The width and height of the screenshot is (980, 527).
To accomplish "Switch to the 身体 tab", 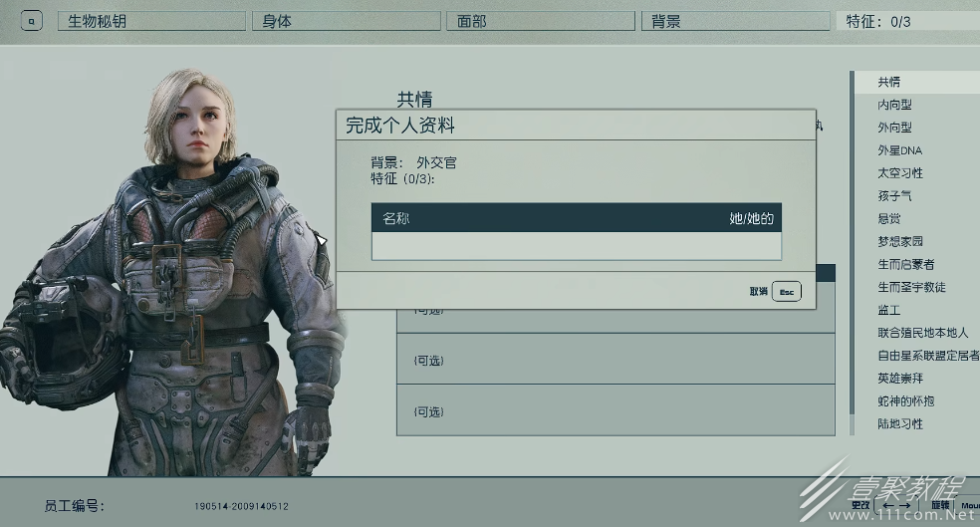I will tap(347, 21).
